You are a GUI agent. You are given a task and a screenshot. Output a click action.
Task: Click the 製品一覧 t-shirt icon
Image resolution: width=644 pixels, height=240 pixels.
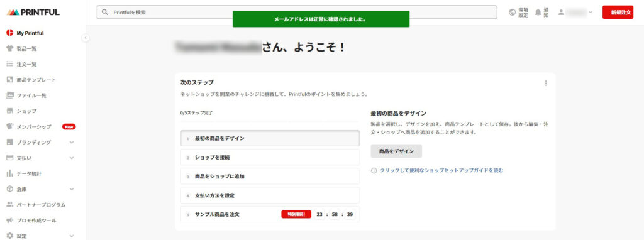tap(10, 49)
